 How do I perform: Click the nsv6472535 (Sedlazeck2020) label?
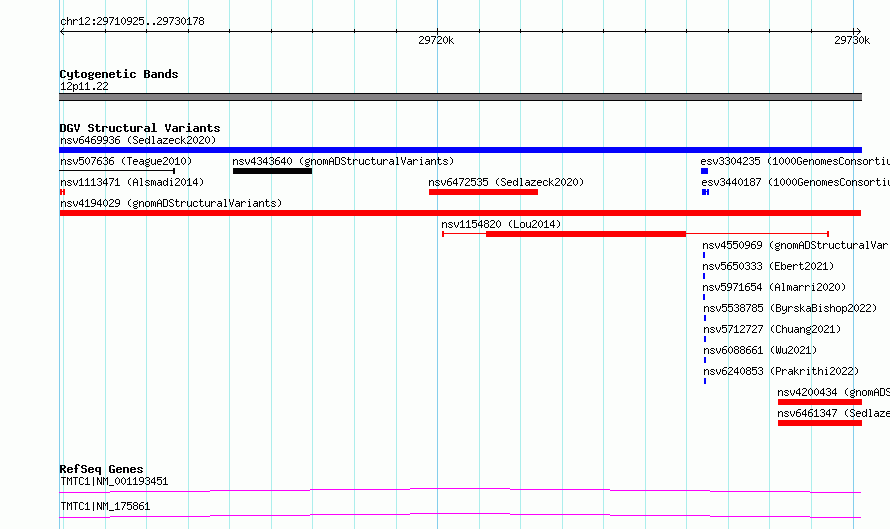506,182
